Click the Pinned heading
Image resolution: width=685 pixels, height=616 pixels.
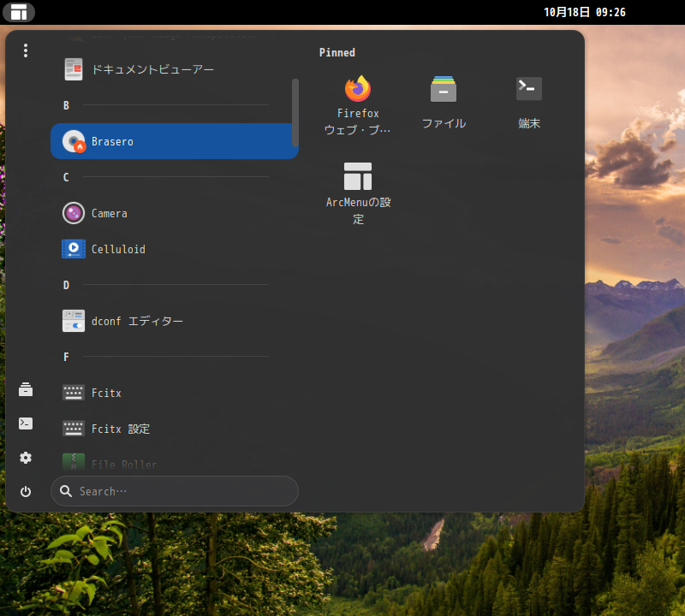337,53
